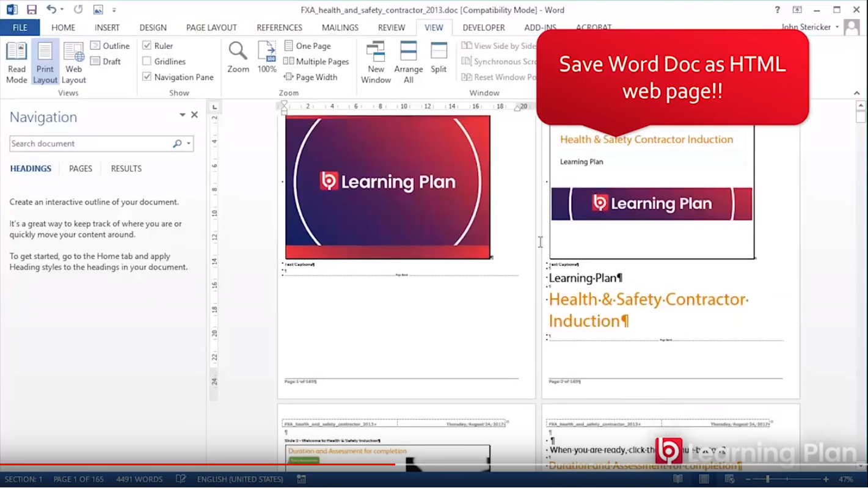
Task: Set zoom to 100%
Action: point(267,58)
